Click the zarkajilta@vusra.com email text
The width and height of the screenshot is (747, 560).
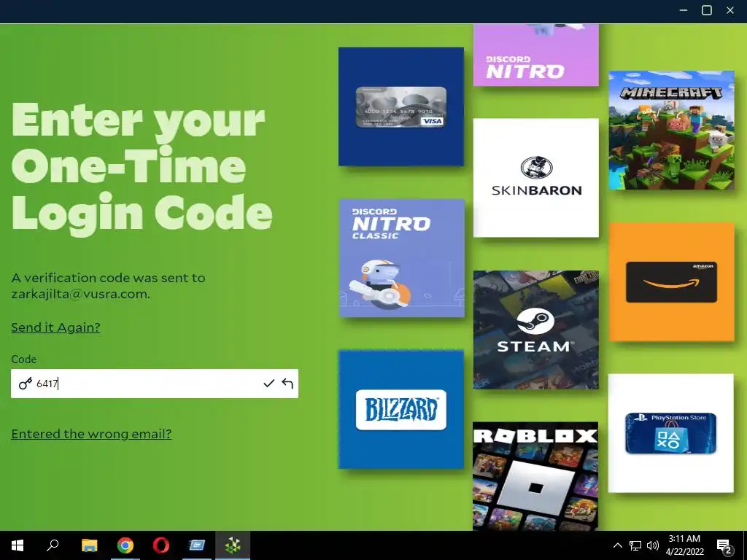[x=80, y=295]
